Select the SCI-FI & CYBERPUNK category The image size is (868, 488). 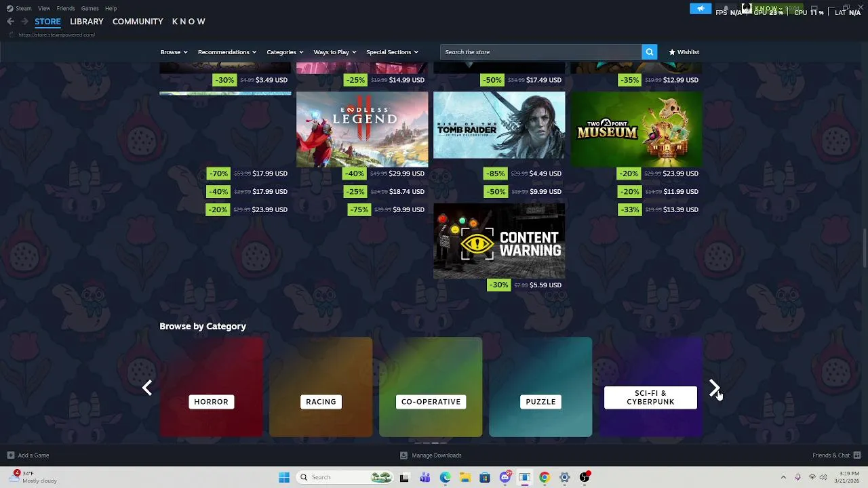click(650, 387)
